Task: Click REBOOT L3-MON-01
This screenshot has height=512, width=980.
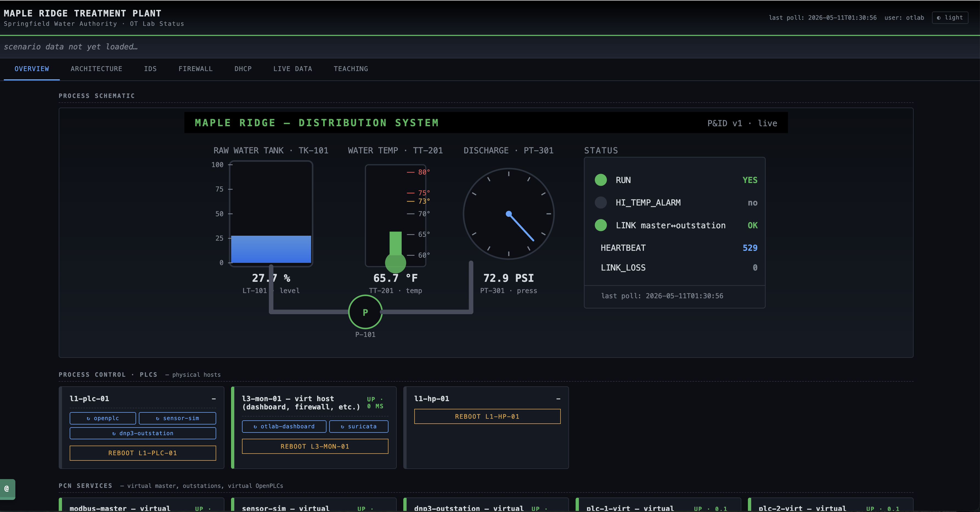Action: 315,446
